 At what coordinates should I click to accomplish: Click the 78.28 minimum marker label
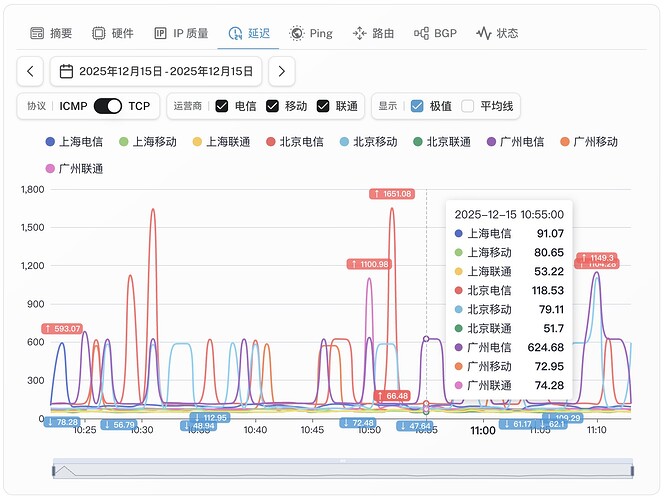62,422
